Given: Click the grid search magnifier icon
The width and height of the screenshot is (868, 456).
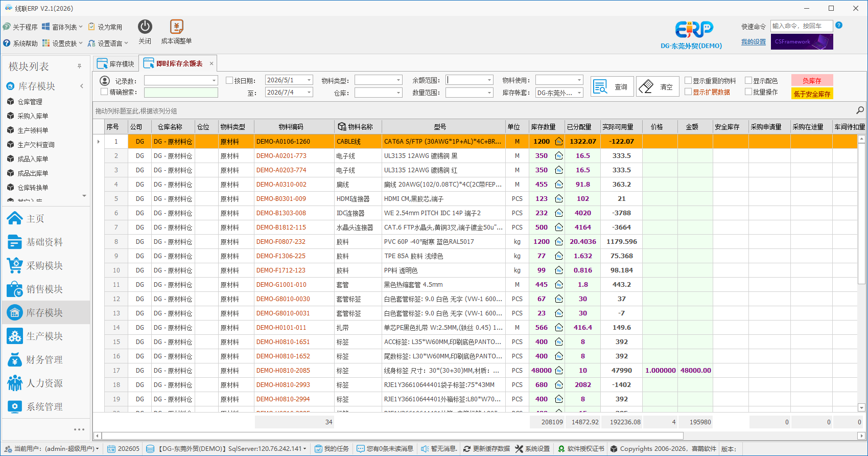Looking at the screenshot, I should click(860, 110).
